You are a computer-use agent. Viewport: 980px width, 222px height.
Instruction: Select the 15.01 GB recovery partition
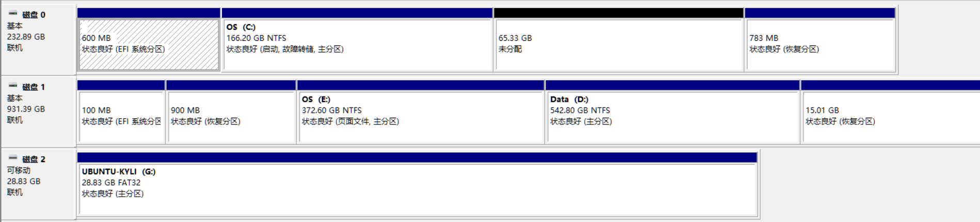coord(891,117)
